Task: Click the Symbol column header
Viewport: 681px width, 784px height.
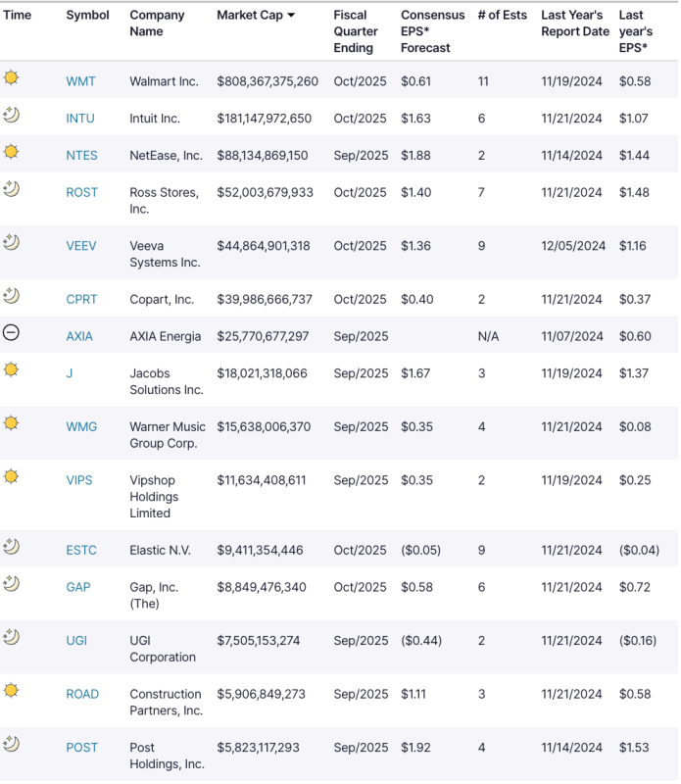Action: pos(87,16)
